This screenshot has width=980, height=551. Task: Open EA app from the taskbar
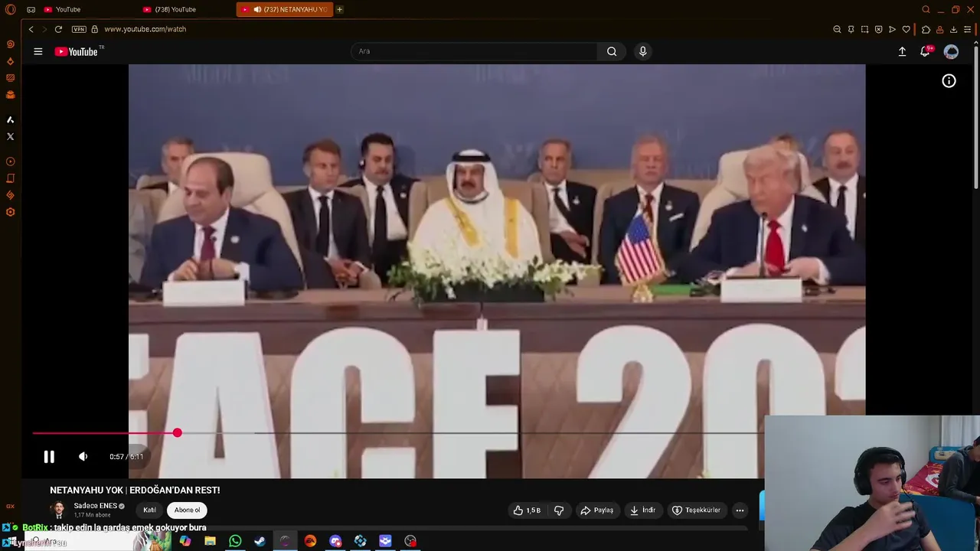coord(310,541)
